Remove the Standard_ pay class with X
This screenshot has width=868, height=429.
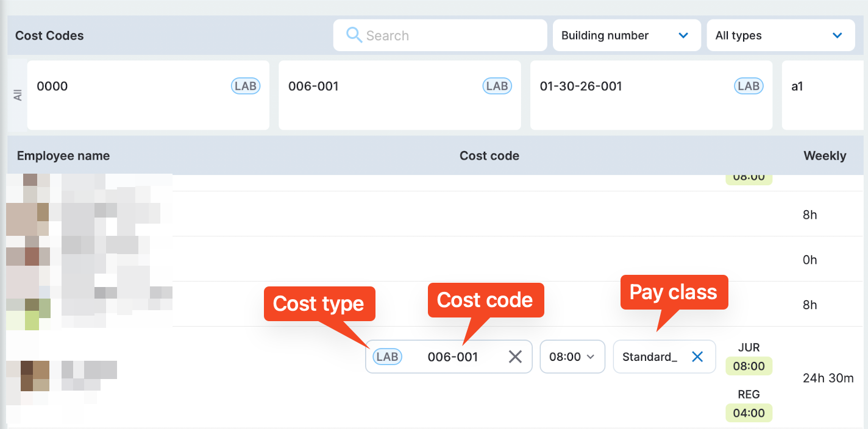[x=697, y=356]
